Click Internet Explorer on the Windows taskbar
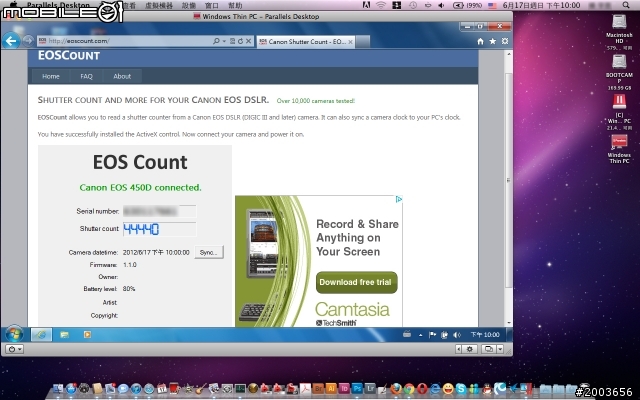The height and width of the screenshot is (400, 640). [x=41, y=335]
